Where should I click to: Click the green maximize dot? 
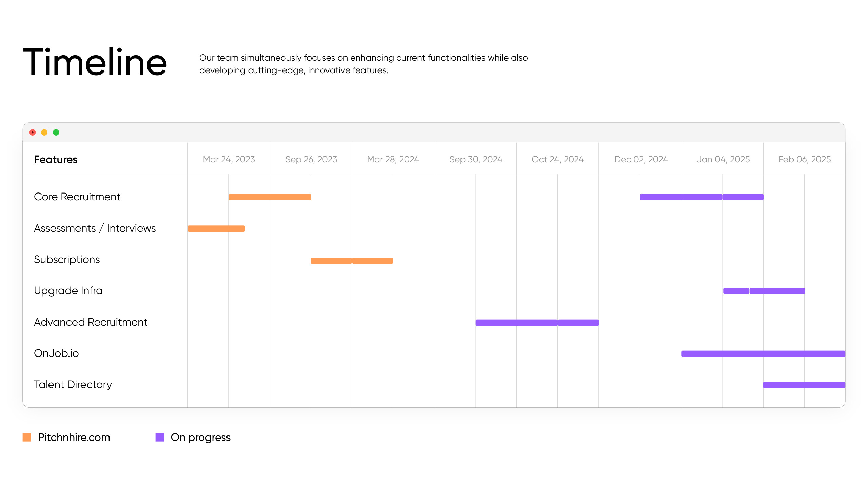tap(56, 133)
